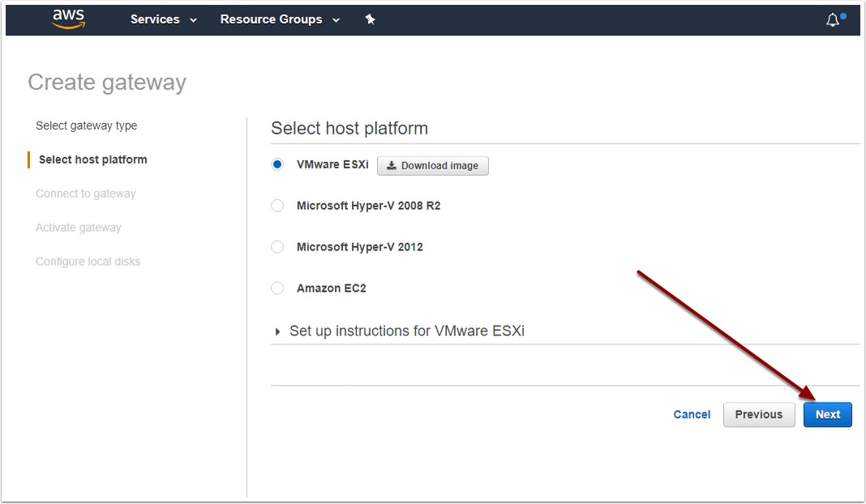Screen dimensions: 866x504
Task: Click the Select host platform section heading
Action: 349,129
